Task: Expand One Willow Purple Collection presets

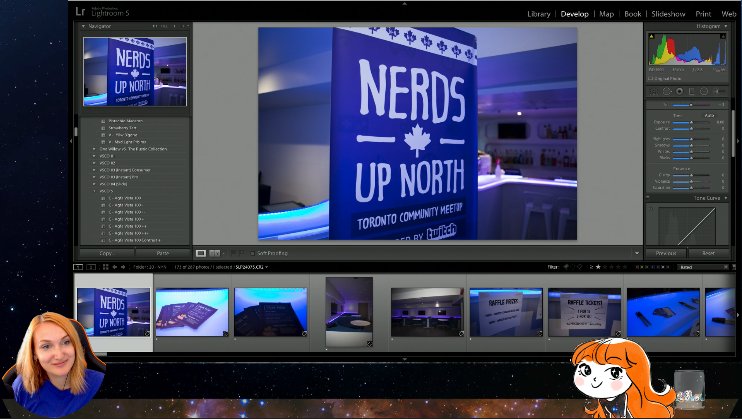Action: [x=94, y=149]
